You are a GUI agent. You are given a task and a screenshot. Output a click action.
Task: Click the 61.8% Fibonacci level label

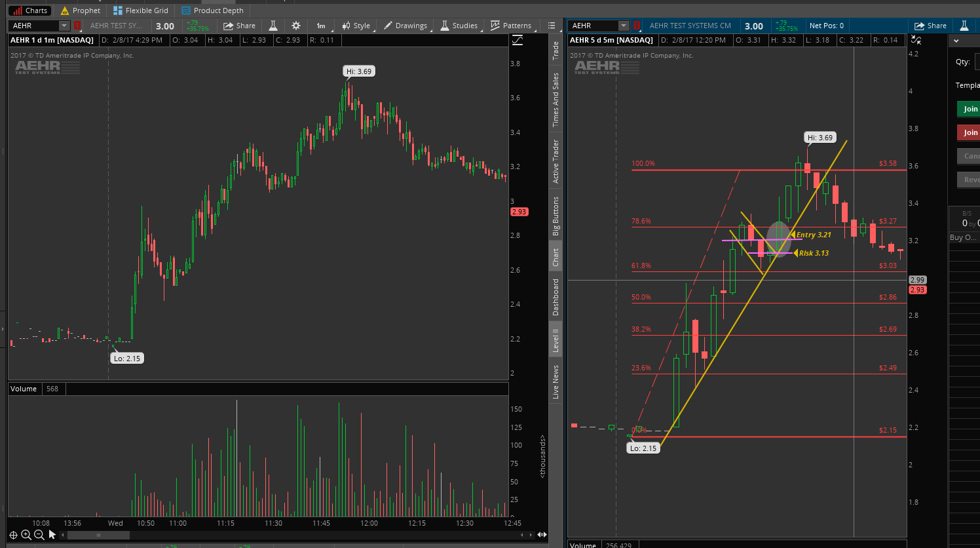[641, 265]
